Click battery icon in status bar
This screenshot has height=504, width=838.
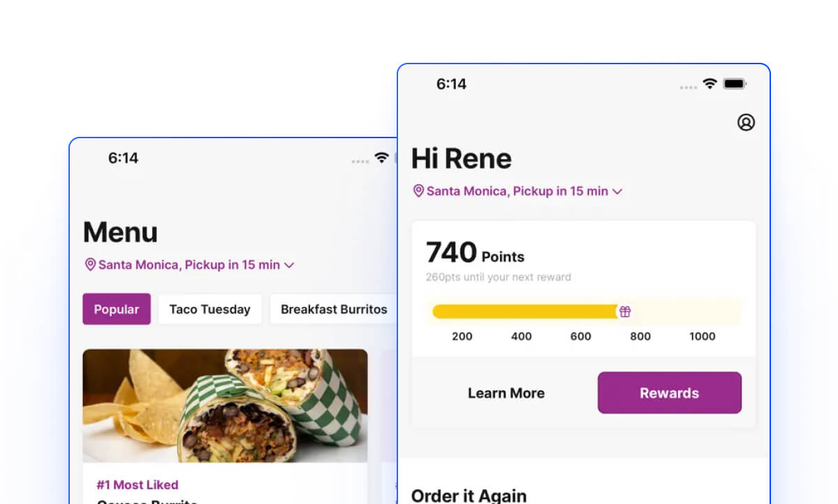tap(735, 84)
